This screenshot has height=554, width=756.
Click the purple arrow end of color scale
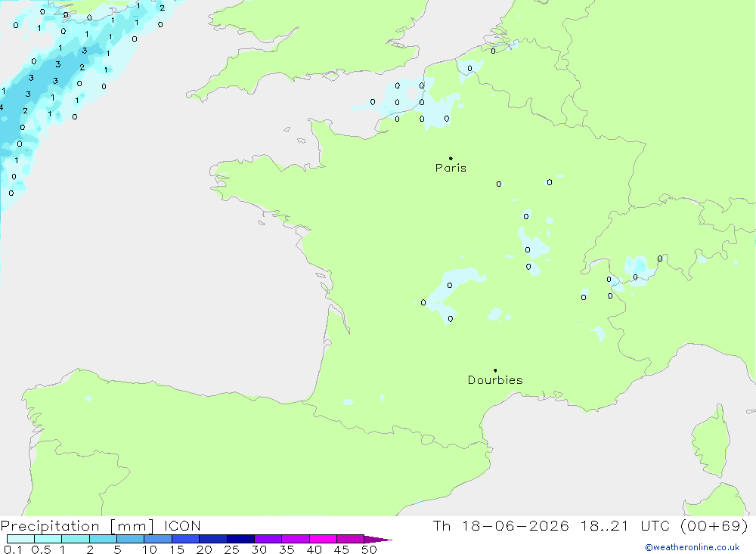tap(378, 539)
